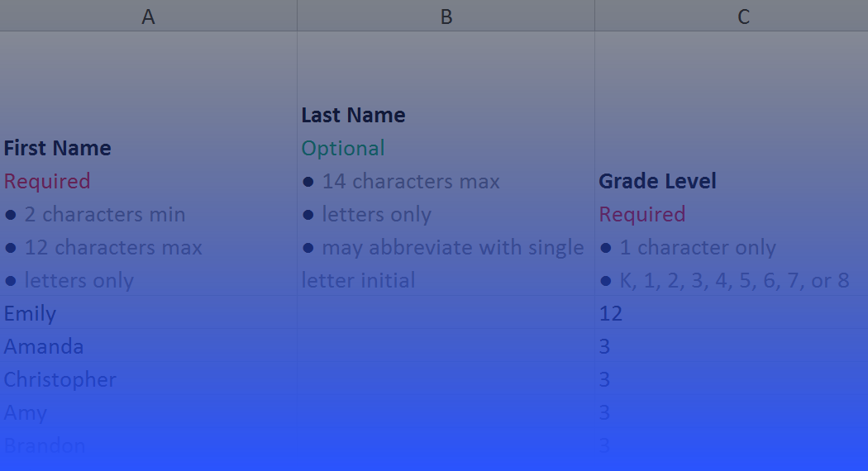This screenshot has width=868, height=471.
Task: Select the cell containing Amanda
Action: coord(148,346)
